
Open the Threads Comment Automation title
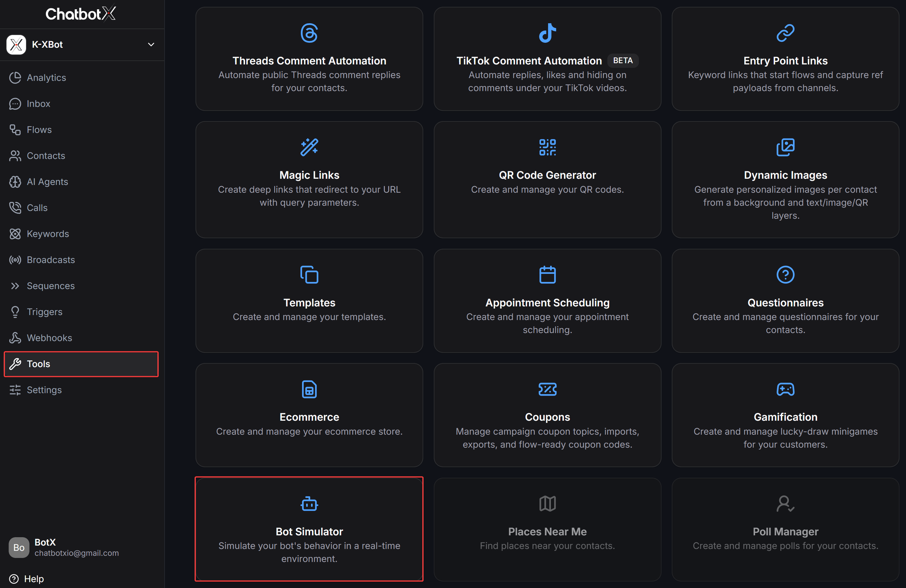[x=309, y=60]
